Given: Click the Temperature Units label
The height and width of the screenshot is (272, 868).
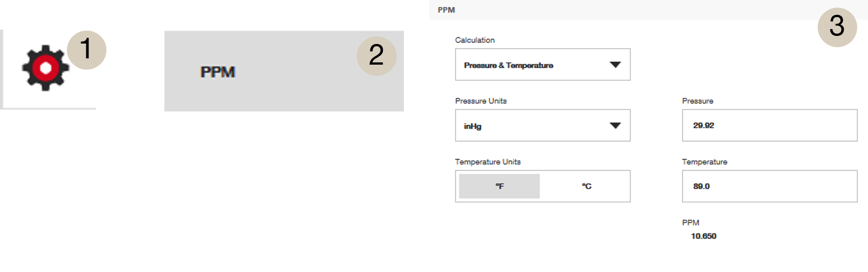Looking at the screenshot, I should pyautogui.click(x=487, y=162).
